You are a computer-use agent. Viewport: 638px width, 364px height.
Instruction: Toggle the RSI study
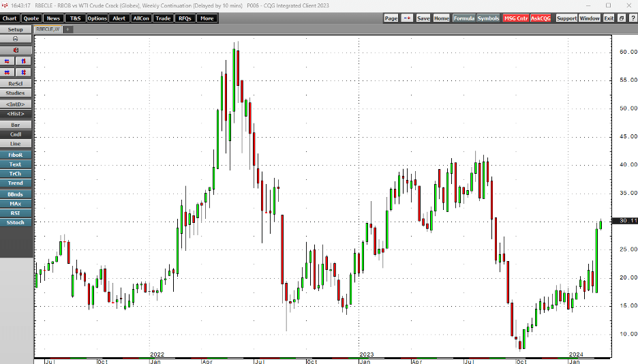click(16, 213)
